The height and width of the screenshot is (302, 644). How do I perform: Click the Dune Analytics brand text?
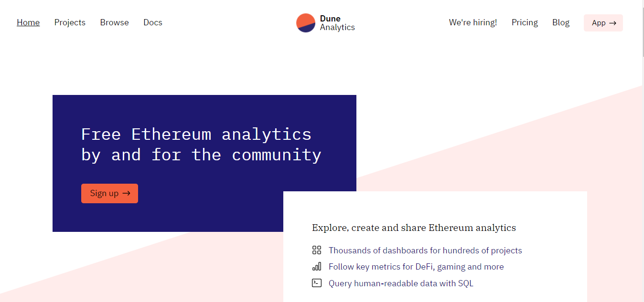point(337,23)
